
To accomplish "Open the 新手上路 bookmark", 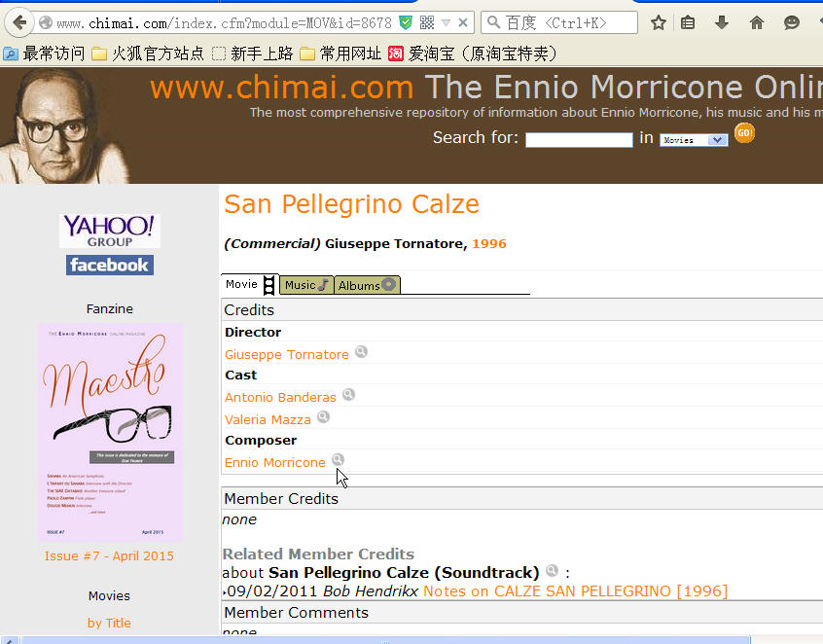I will point(253,54).
